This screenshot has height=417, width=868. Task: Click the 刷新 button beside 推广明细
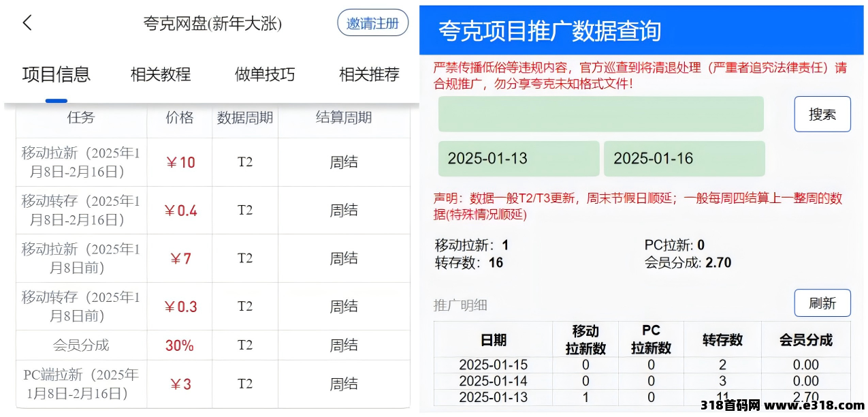(822, 303)
